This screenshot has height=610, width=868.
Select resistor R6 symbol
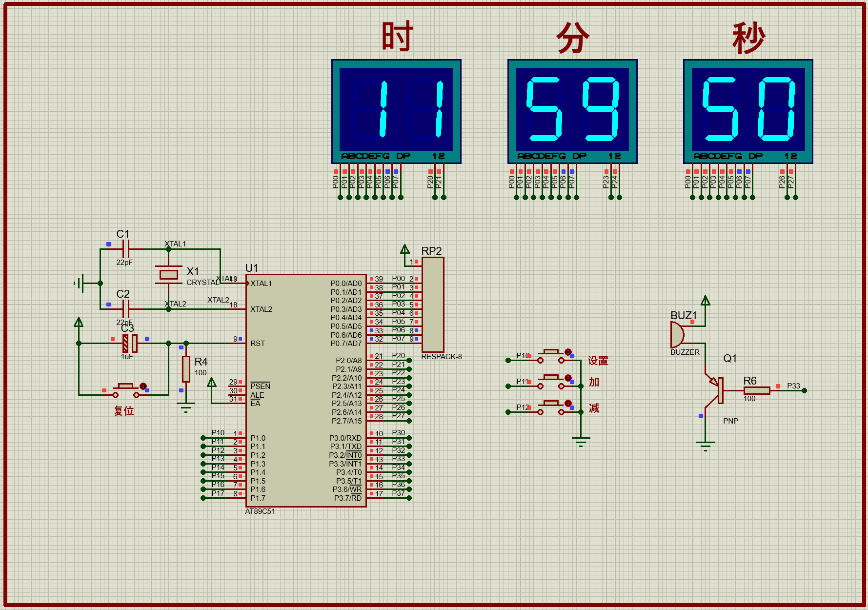click(757, 390)
